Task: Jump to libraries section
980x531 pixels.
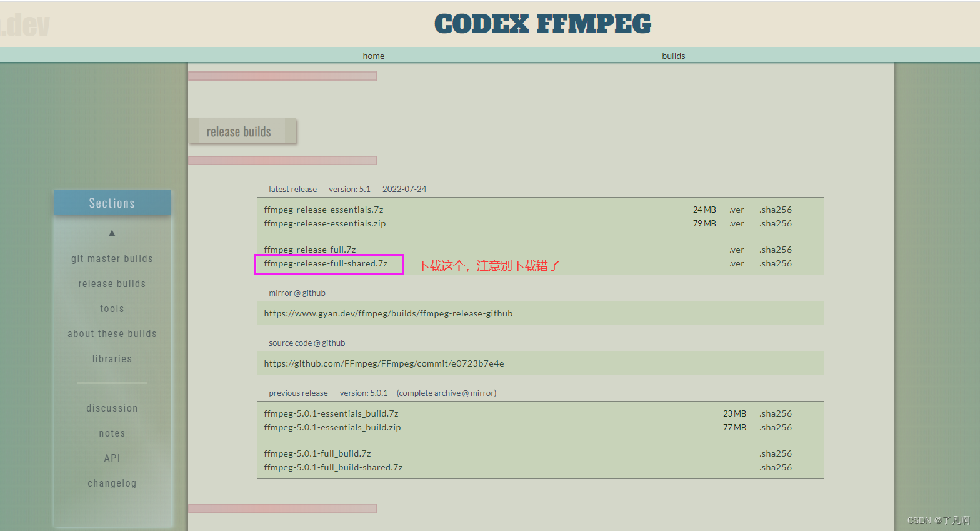Action: point(112,359)
